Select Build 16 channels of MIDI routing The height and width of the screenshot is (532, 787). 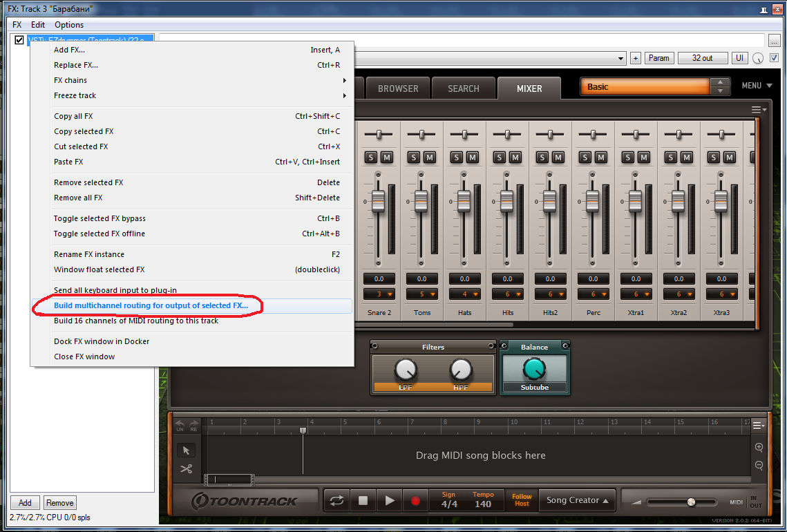coord(191,321)
